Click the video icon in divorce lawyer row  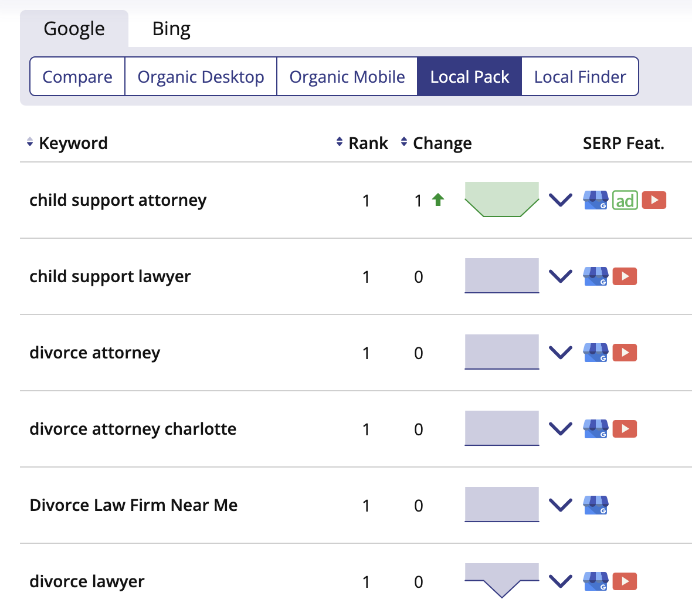625,581
